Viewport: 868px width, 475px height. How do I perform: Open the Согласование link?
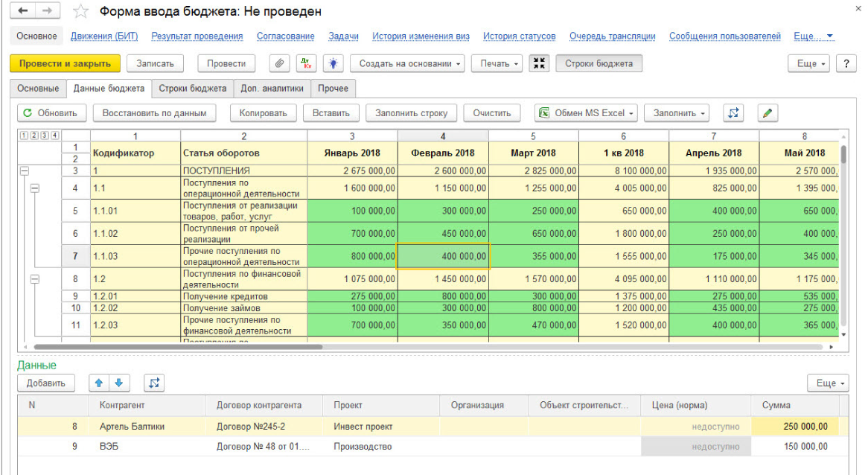click(x=286, y=36)
